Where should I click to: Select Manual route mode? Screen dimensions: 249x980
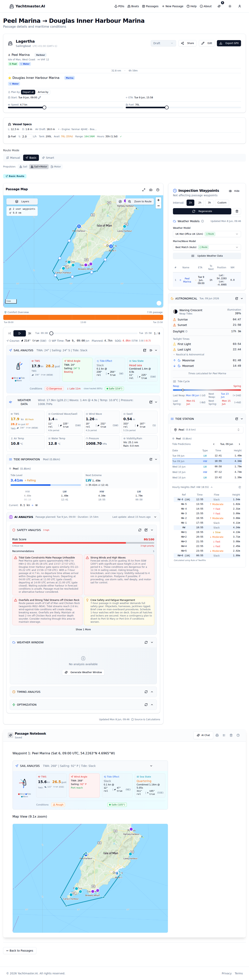(x=13, y=158)
